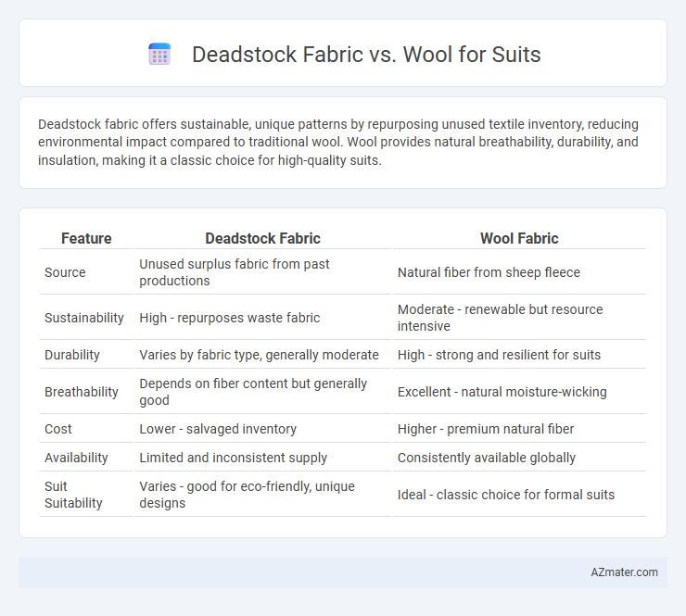
Task: Click the title 'Deadstock Fabric vs. Wool for Suits'
Action: point(366,55)
